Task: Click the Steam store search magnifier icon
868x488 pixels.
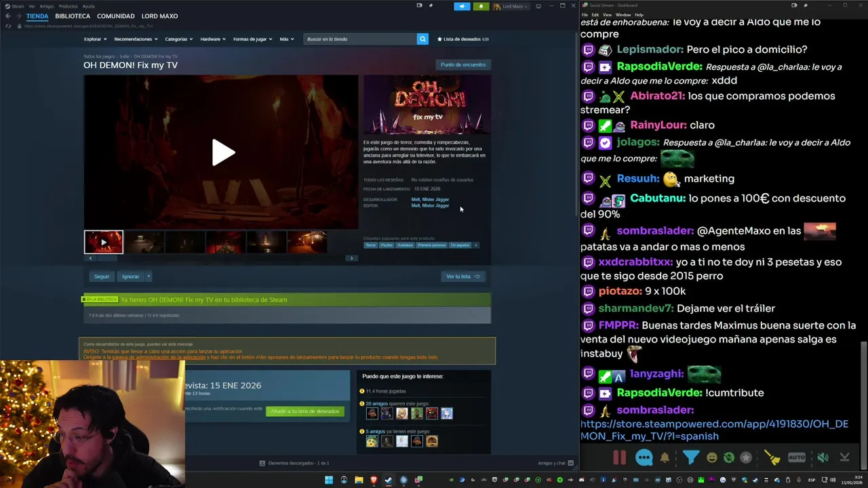Action: 422,39
